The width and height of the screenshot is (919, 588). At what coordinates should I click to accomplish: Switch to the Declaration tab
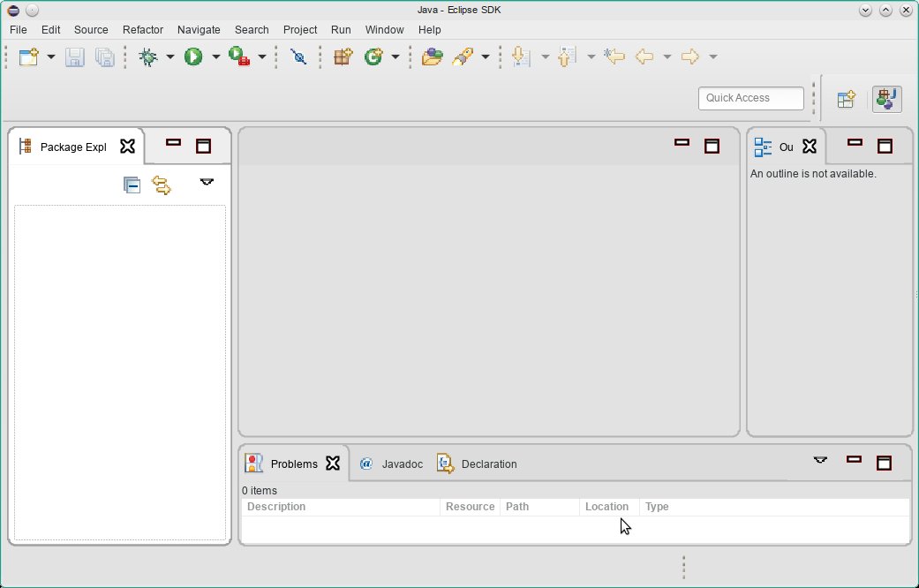coord(477,464)
